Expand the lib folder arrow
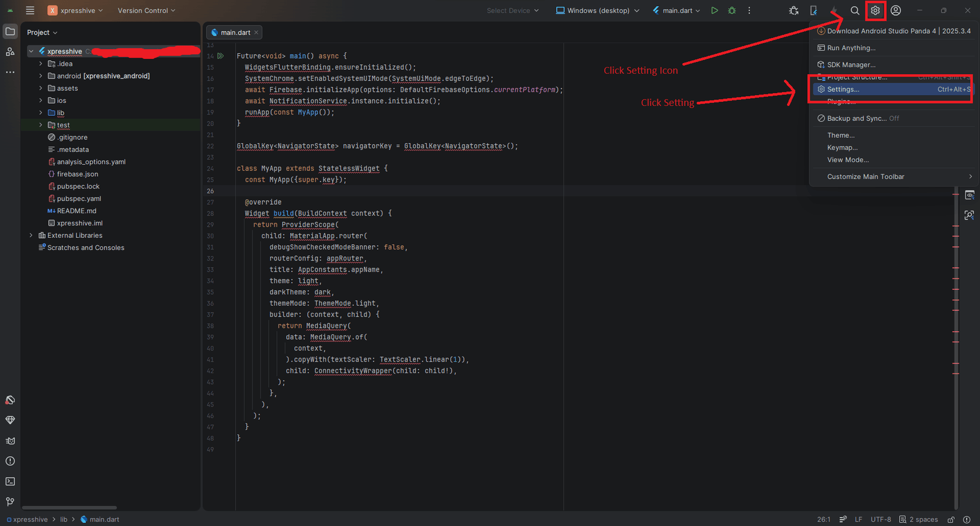 tap(41, 113)
